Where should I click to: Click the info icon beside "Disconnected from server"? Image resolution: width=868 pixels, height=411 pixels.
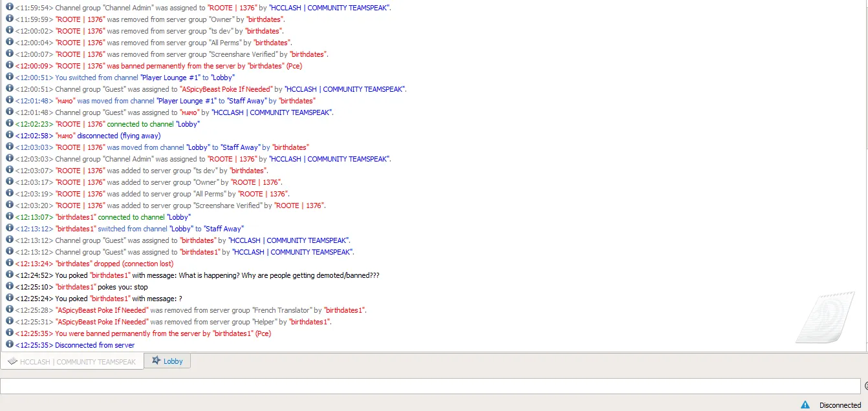click(9, 344)
